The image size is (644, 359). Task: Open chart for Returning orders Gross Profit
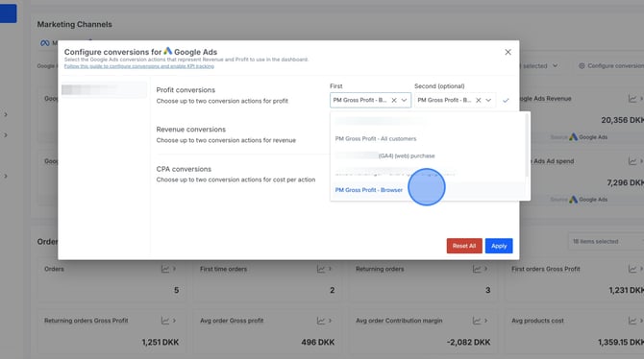pyautogui.click(x=165, y=321)
